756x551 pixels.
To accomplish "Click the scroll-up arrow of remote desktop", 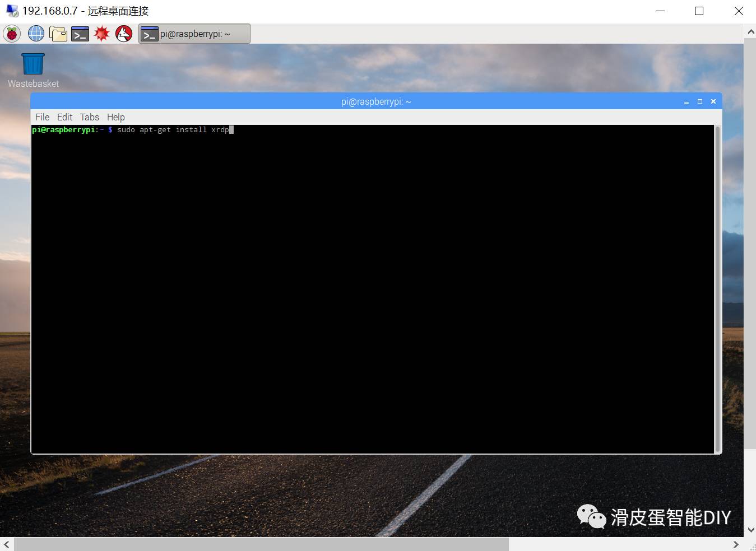I will [x=750, y=32].
